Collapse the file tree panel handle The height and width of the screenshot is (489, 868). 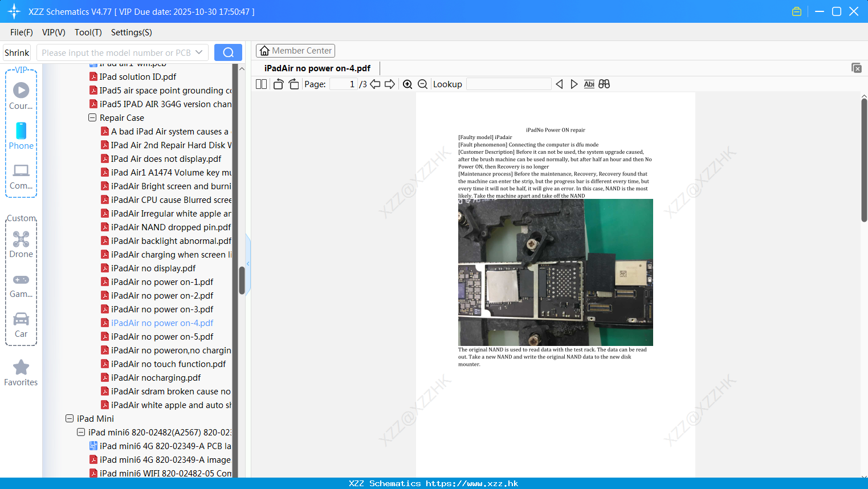coord(248,263)
